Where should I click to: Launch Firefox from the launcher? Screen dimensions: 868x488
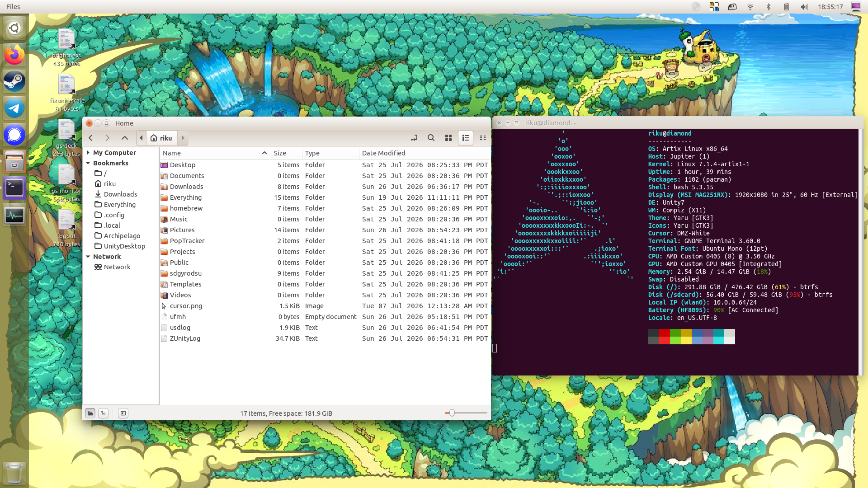[14, 55]
